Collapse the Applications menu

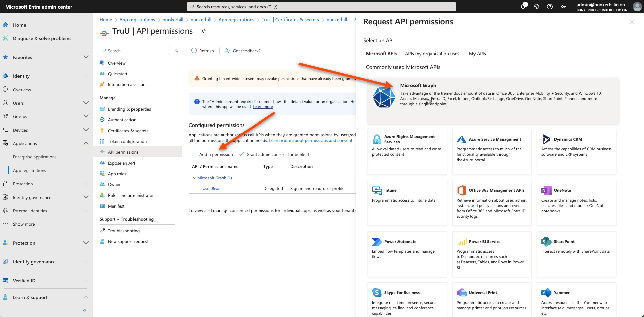pos(86,143)
